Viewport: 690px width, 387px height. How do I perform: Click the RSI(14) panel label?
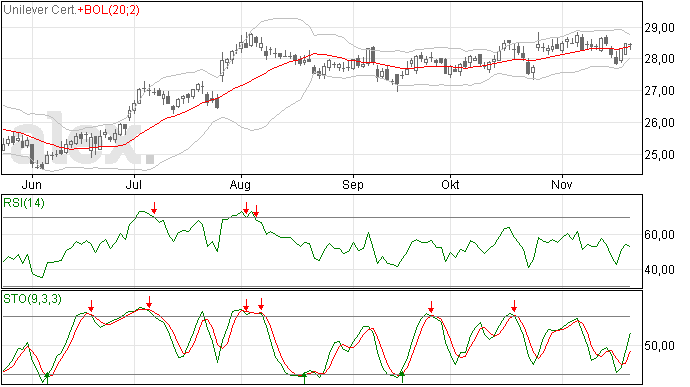[x=24, y=203]
